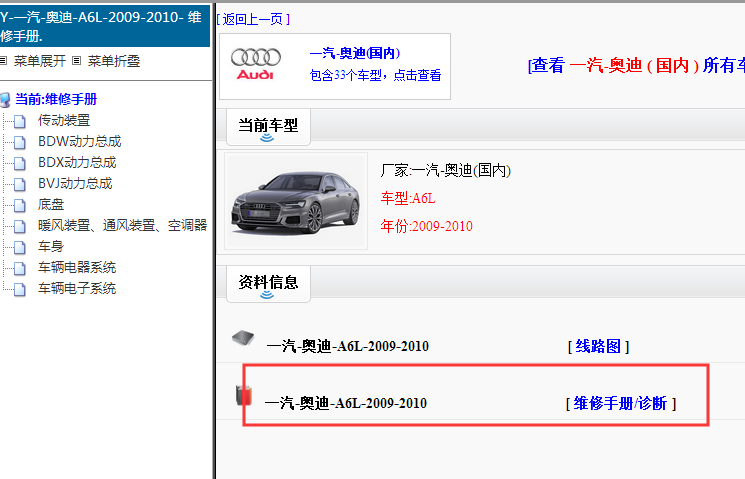Click the collapse icon next to 菜单折叠
Screen dimensions: 745x479
click(76, 61)
